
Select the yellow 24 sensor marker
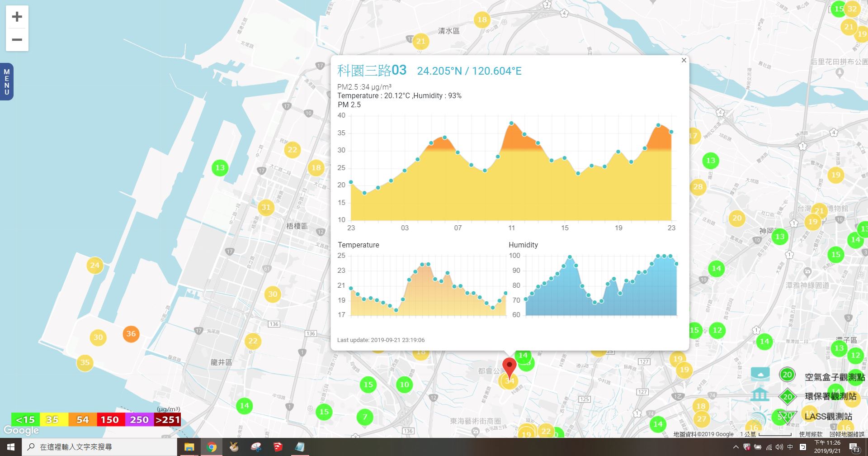[x=94, y=265]
